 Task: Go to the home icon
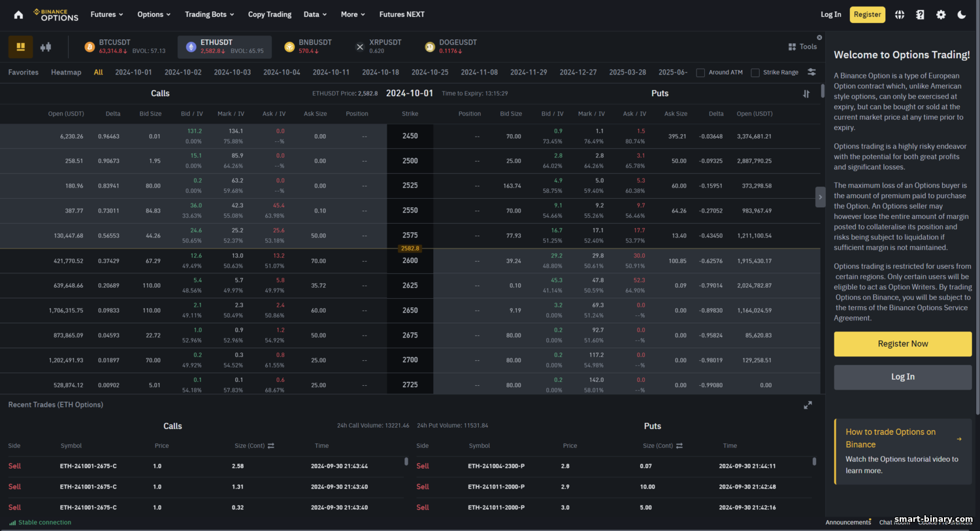point(18,14)
